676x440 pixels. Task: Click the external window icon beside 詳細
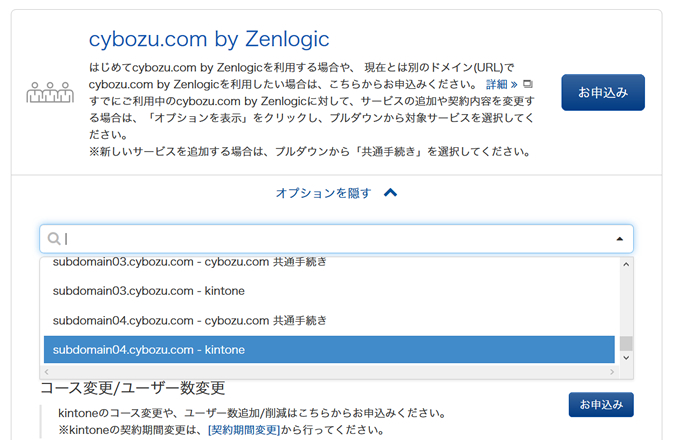coord(528,84)
